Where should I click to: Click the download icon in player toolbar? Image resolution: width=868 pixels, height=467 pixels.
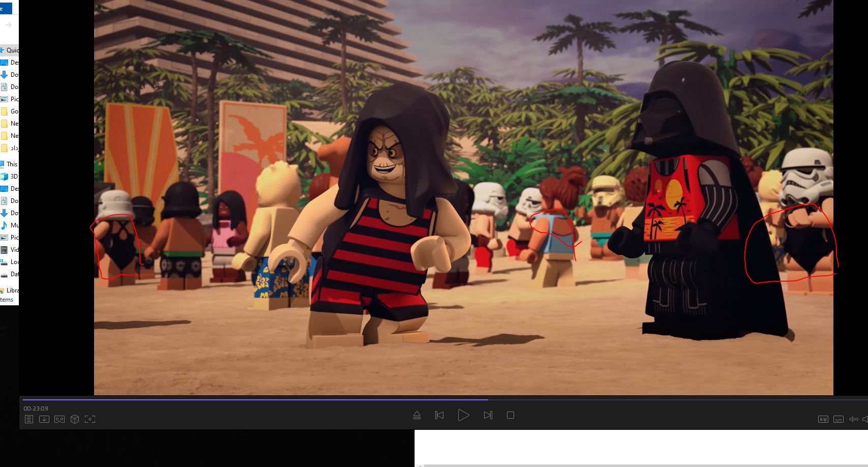[x=44, y=419]
